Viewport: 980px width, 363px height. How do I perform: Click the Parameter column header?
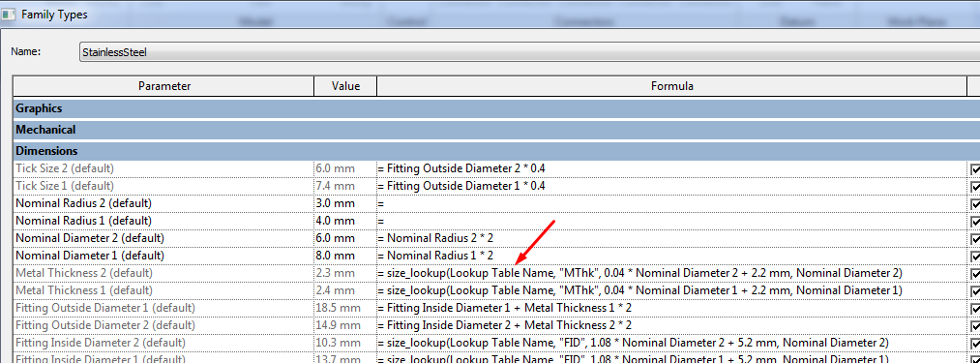[x=163, y=86]
